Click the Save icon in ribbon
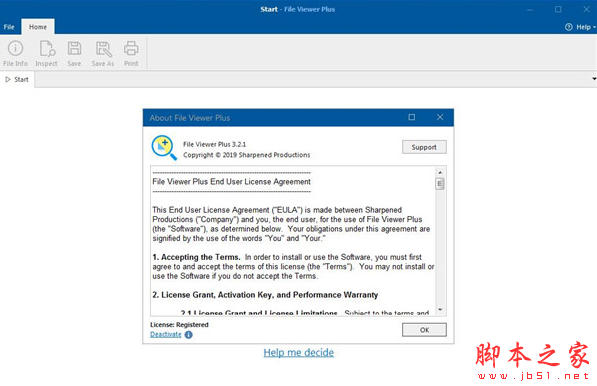Image resolution: width=597 pixels, height=386 pixels. point(74,53)
